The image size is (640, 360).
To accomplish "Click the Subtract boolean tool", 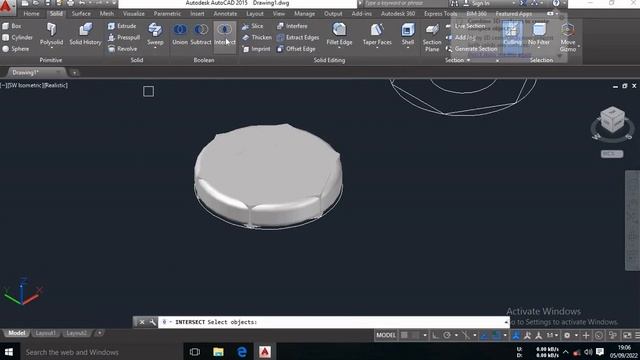I will pyautogui.click(x=201, y=33).
